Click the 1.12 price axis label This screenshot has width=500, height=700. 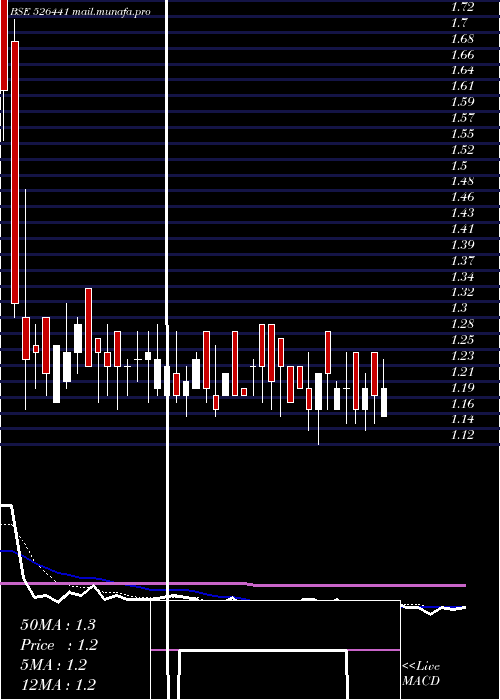click(x=462, y=435)
